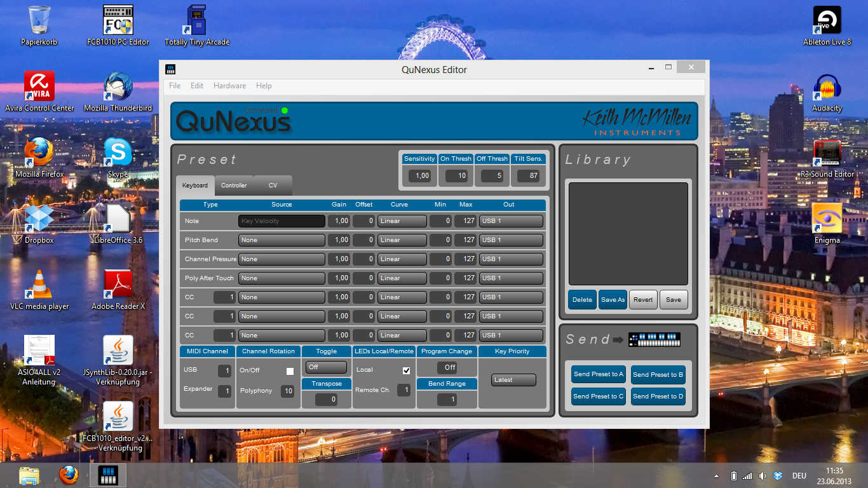Click Firefox icon in taskbar
The width and height of the screenshot is (868, 488).
tap(69, 475)
